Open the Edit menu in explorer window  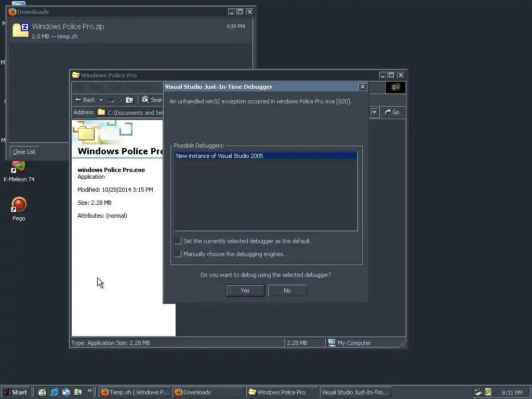pyautogui.click(x=96, y=87)
